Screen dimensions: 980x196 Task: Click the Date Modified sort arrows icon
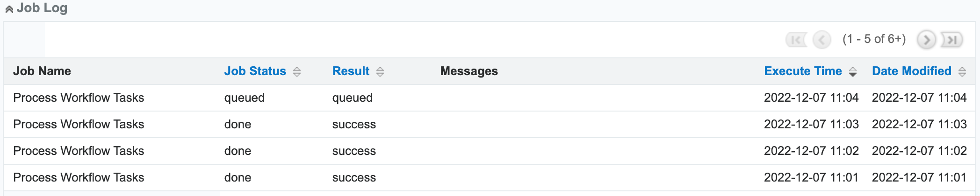962,72
